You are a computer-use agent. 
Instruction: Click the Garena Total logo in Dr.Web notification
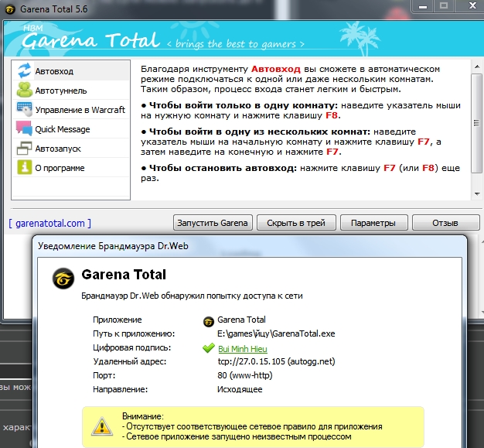63,278
